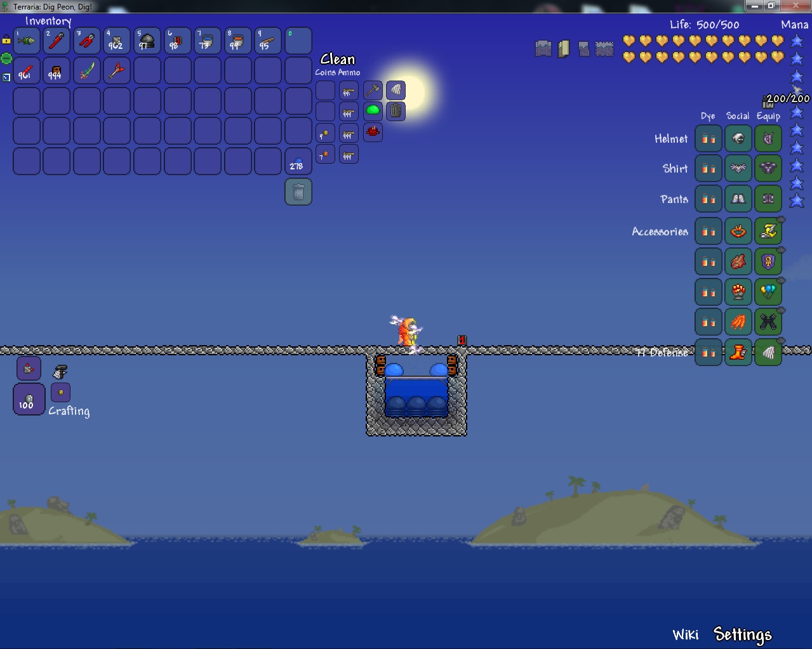The image size is (812, 649).
Task: Select the copper coin slot showing 7
Action: (325, 154)
